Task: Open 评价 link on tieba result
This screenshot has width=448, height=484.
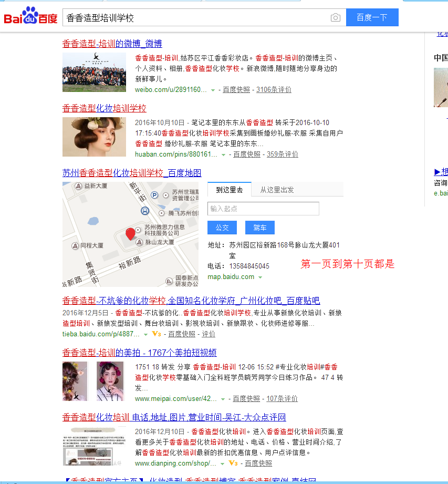Action: point(209,334)
